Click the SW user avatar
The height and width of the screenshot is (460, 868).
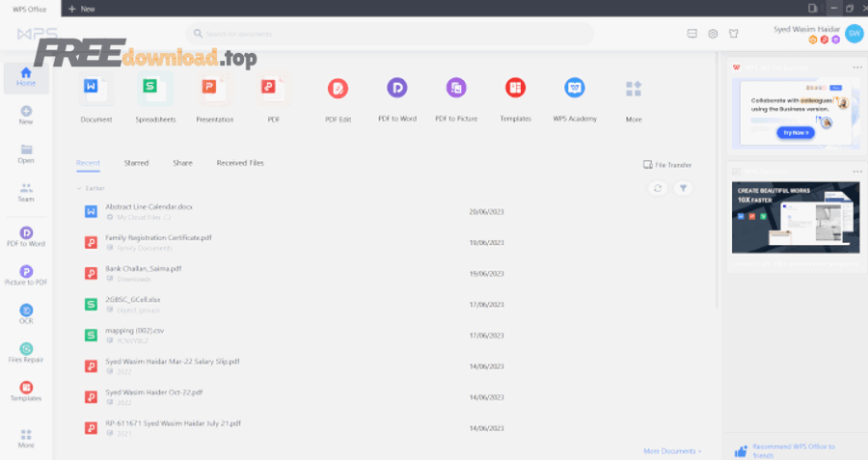(854, 33)
